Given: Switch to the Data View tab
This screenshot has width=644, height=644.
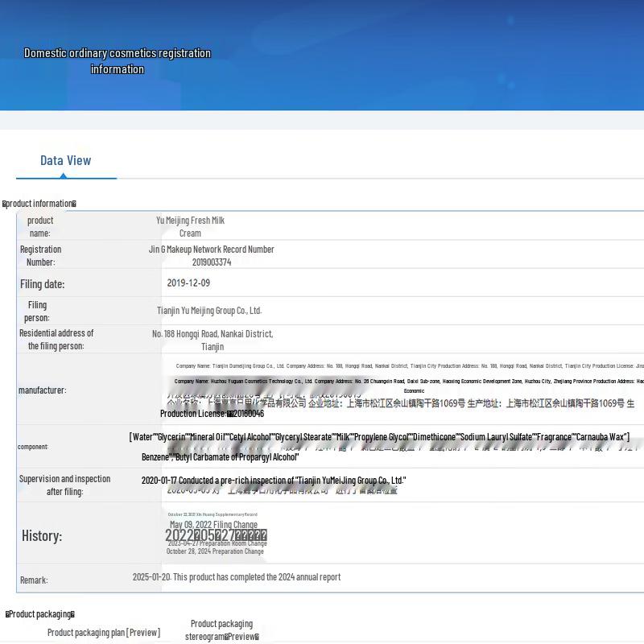Looking at the screenshot, I should [x=66, y=160].
